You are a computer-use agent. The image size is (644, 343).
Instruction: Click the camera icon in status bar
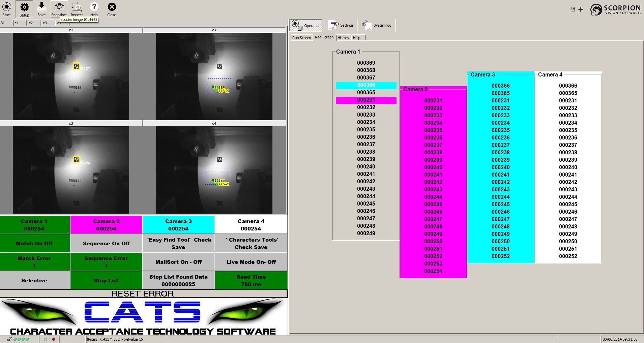9,339
